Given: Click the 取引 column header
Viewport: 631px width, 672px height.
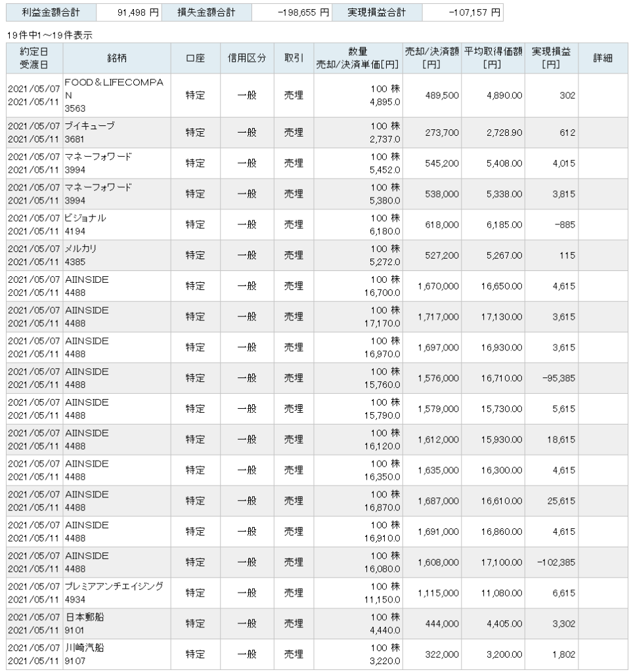Looking at the screenshot, I should (294, 58).
